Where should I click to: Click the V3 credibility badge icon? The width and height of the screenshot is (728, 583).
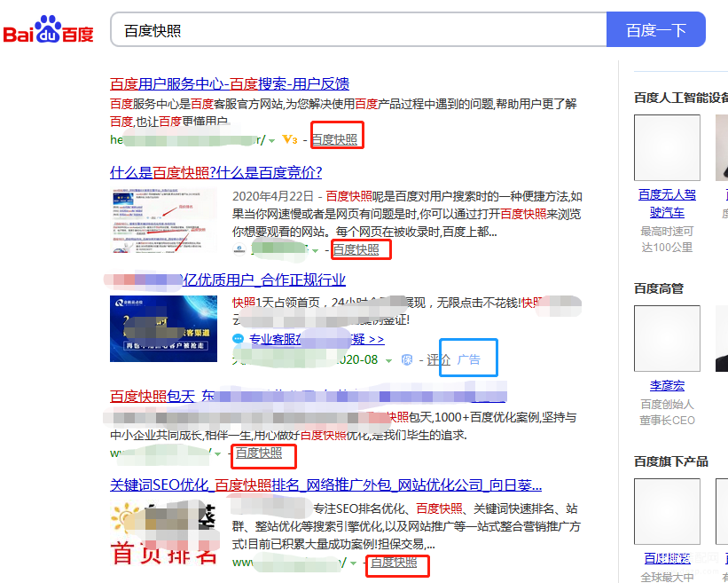(x=289, y=139)
